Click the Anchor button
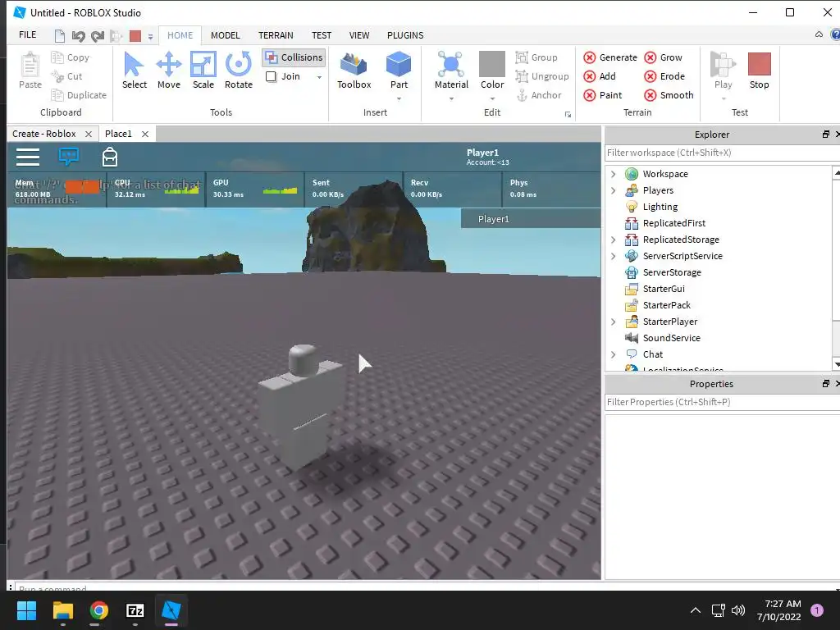 538,95
